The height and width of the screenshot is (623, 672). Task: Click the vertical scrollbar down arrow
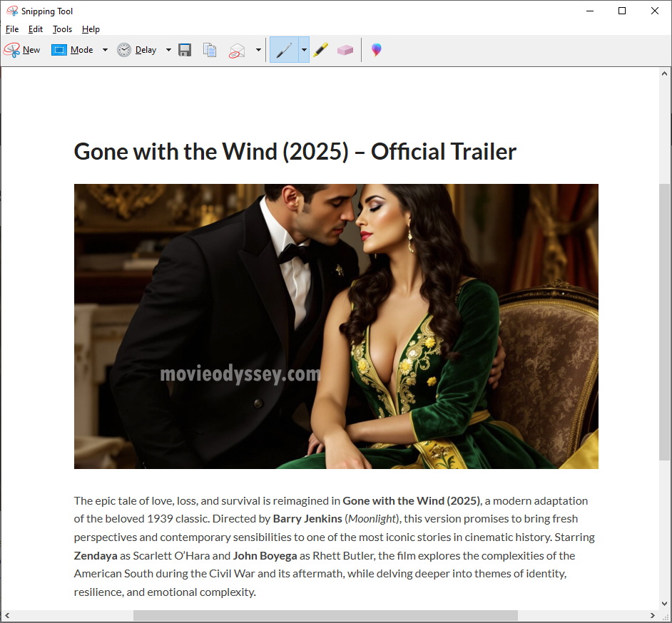click(x=664, y=604)
